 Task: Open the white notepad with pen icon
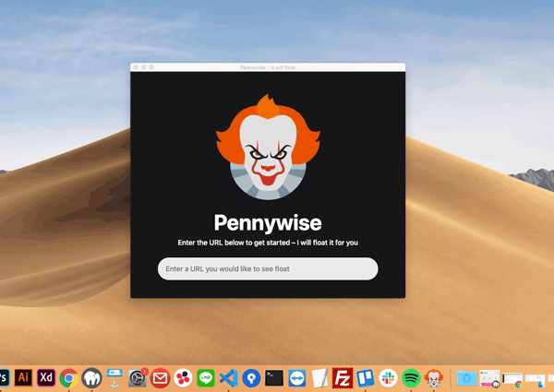pos(319,378)
